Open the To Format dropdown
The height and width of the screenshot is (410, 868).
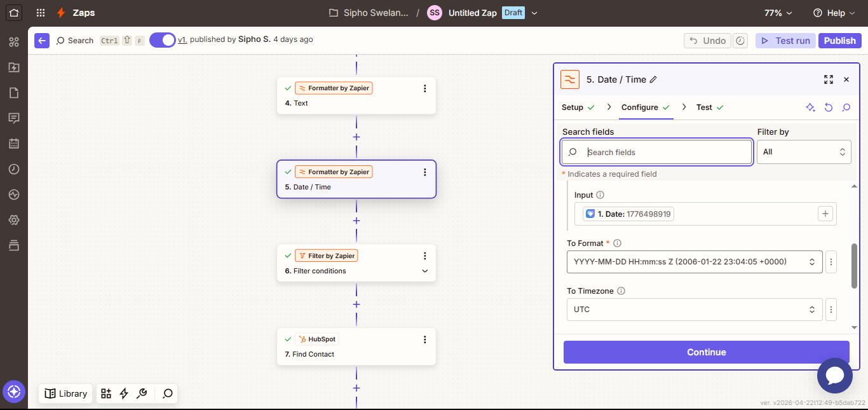(695, 262)
